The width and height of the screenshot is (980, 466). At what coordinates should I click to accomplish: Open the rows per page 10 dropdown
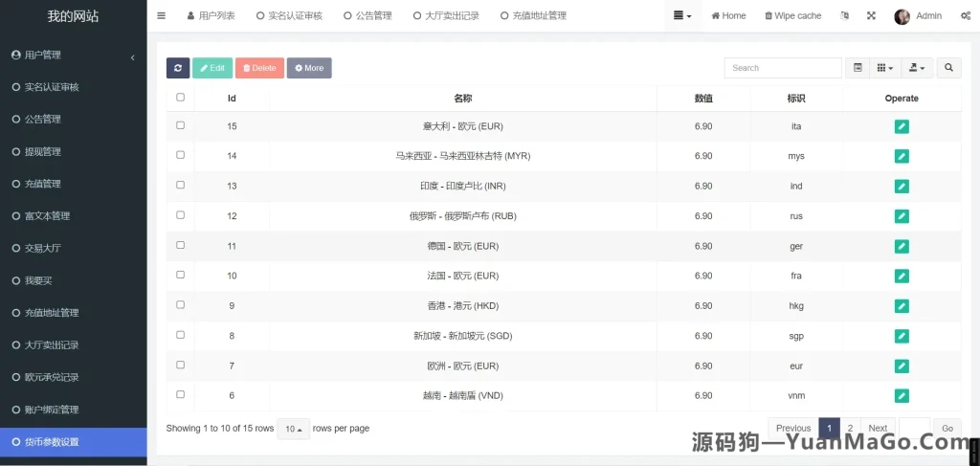click(294, 429)
